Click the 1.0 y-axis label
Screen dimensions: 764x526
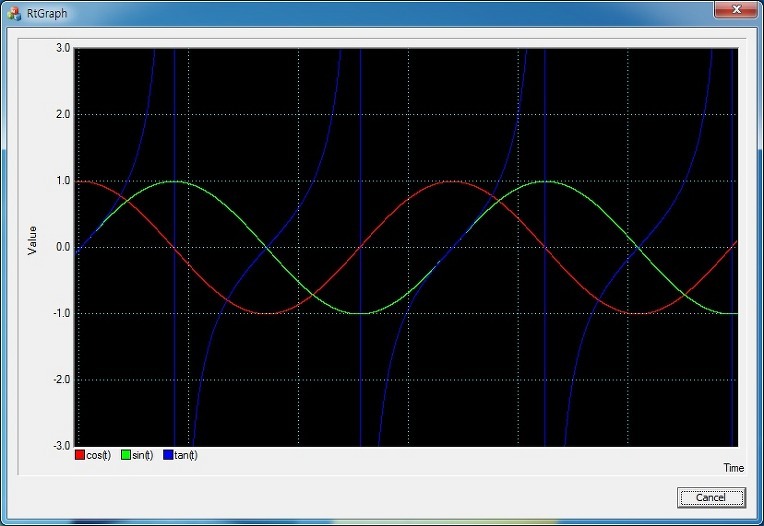63,181
